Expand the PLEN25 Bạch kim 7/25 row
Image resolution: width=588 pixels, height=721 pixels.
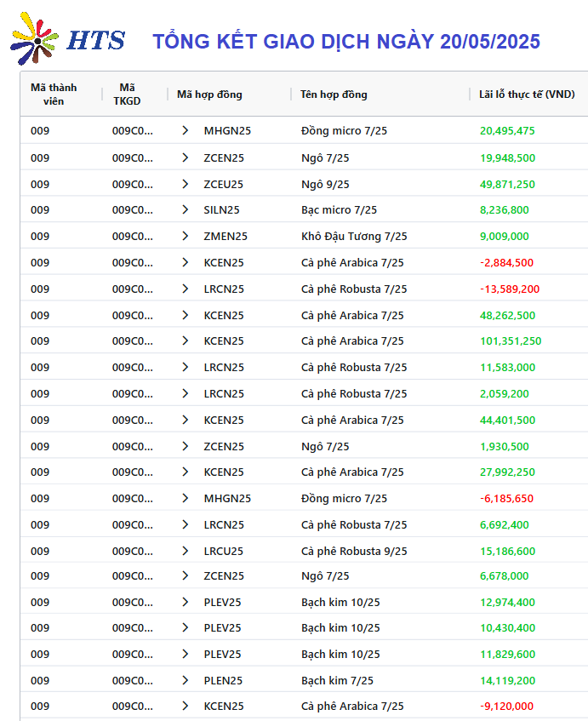coord(185,680)
